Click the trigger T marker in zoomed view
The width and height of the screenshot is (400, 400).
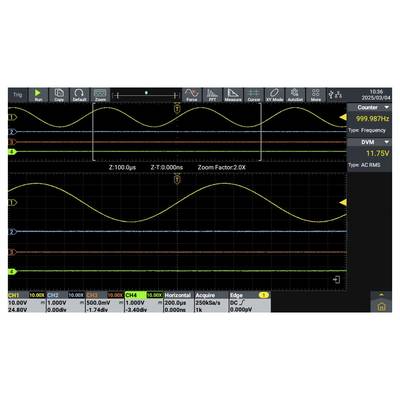tap(177, 179)
